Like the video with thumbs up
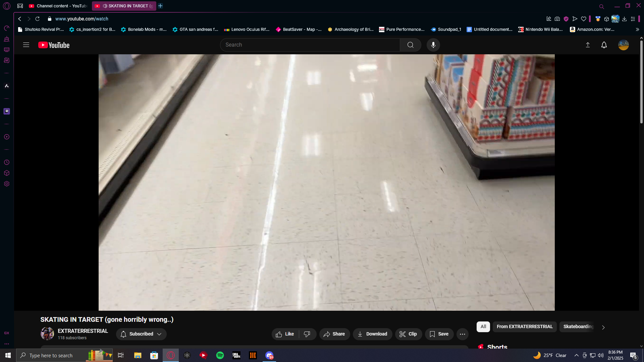The width and height of the screenshot is (644, 362). [285, 334]
